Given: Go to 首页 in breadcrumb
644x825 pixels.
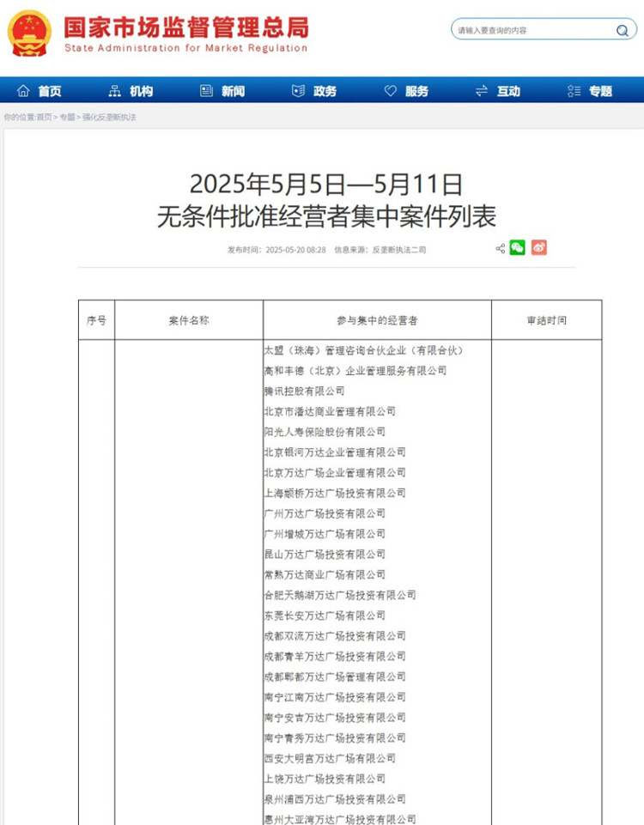Looking at the screenshot, I should tap(44, 118).
